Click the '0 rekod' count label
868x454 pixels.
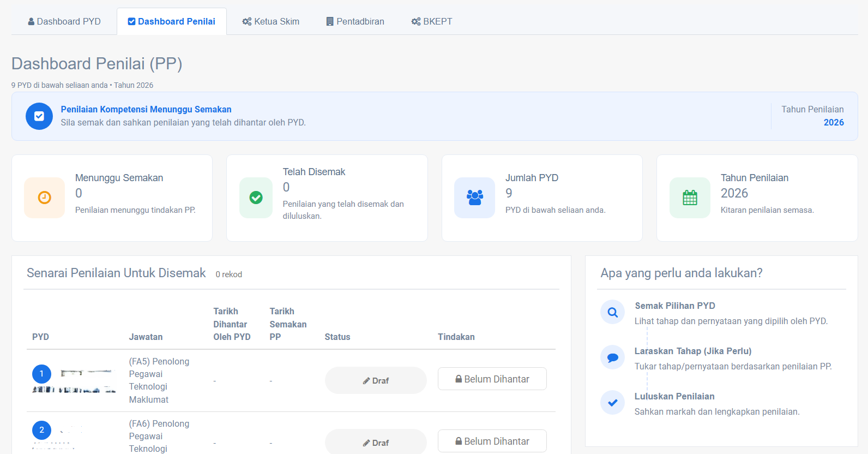229,274
